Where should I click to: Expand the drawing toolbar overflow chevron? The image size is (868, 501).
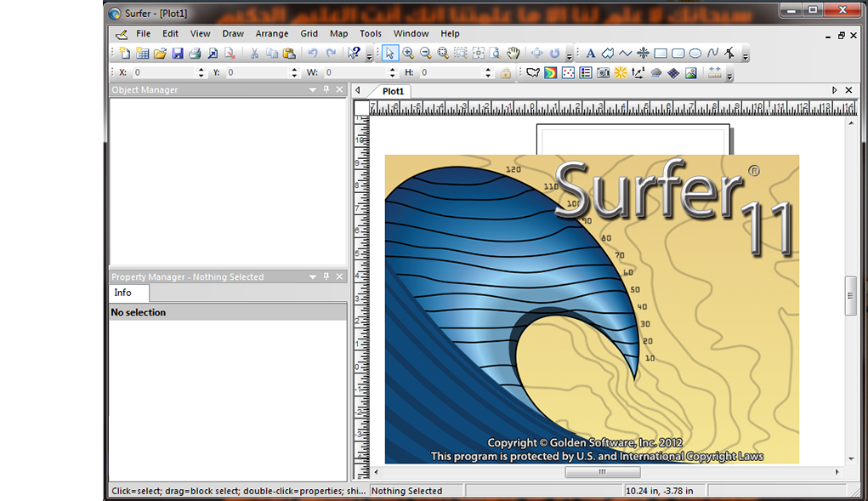click(x=745, y=57)
